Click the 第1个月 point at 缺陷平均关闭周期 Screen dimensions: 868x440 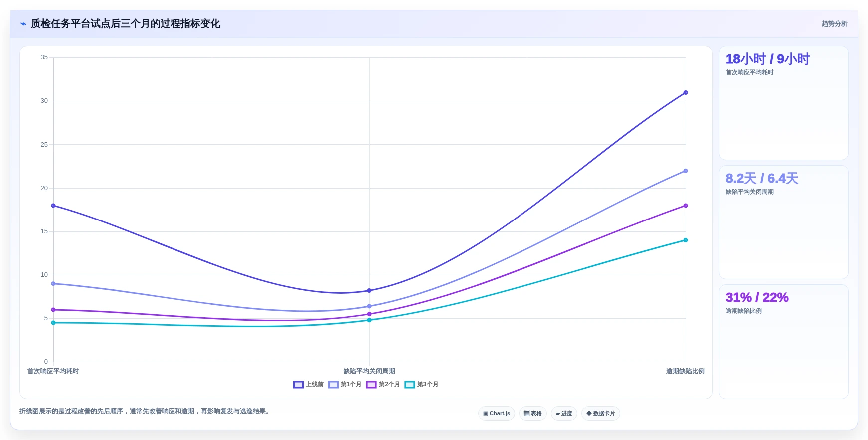(369, 306)
